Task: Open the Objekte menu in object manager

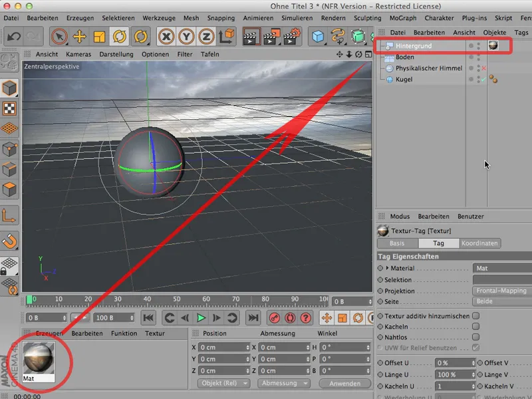Action: [495, 33]
